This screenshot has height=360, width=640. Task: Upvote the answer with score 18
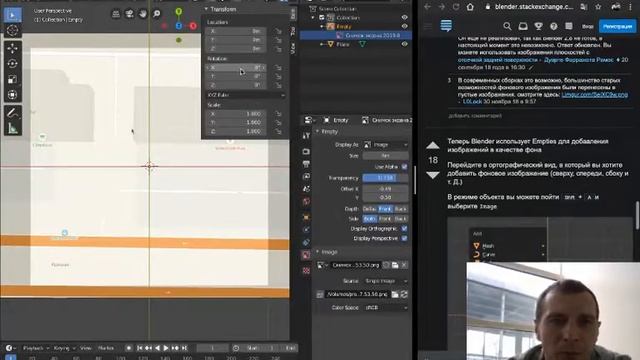pyautogui.click(x=433, y=145)
